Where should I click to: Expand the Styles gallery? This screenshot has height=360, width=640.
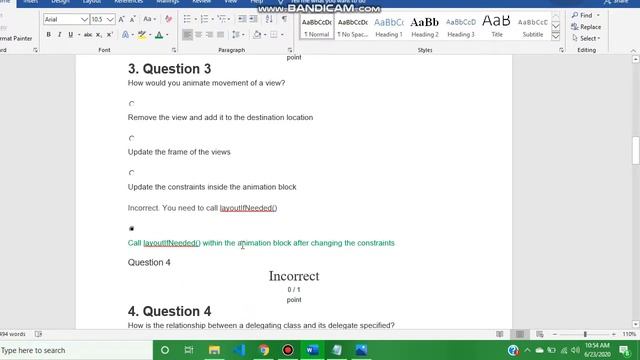pos(556,36)
